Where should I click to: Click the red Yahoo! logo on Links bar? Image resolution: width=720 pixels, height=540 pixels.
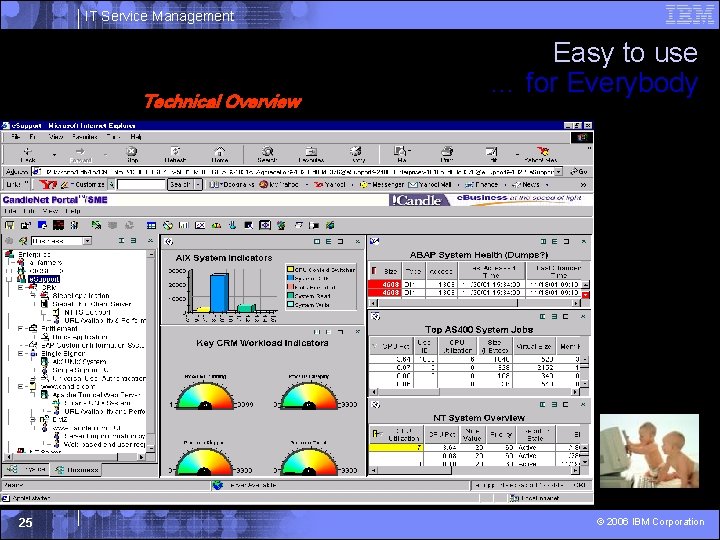pyautogui.click(x=48, y=185)
